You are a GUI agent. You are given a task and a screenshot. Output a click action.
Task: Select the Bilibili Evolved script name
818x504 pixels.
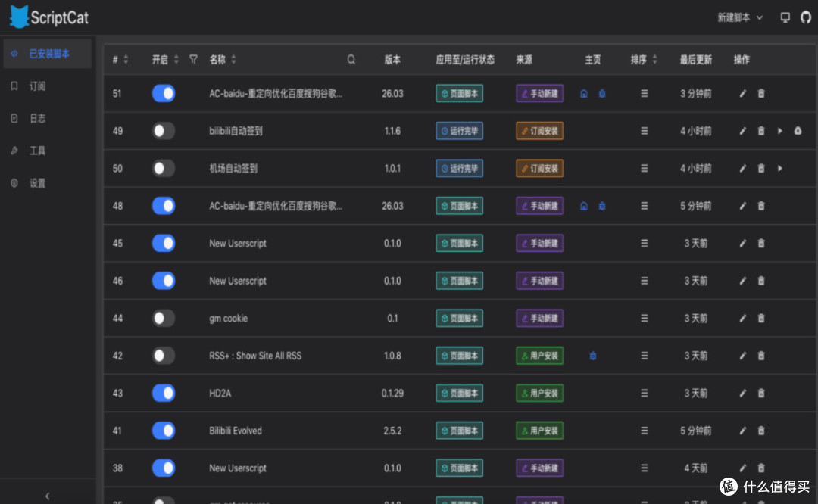pyautogui.click(x=236, y=431)
